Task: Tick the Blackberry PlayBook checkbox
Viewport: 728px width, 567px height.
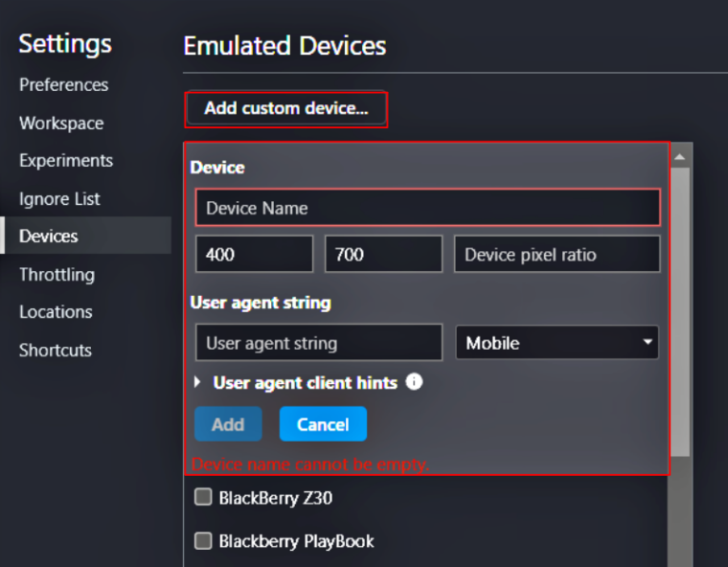Action: pyautogui.click(x=203, y=541)
